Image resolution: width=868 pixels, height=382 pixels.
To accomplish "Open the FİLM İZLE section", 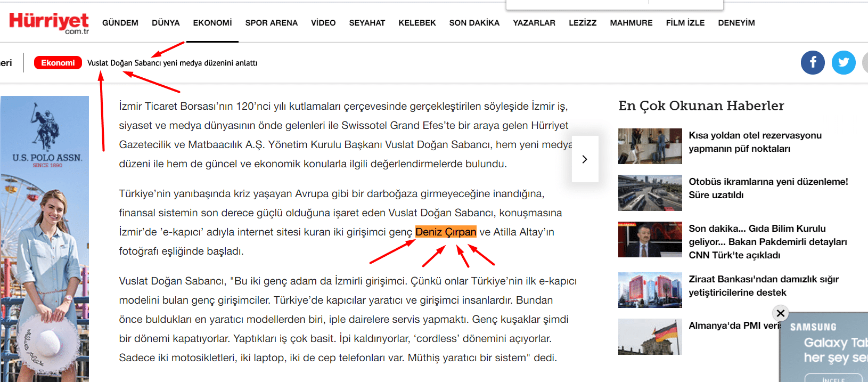I will 685,23.
